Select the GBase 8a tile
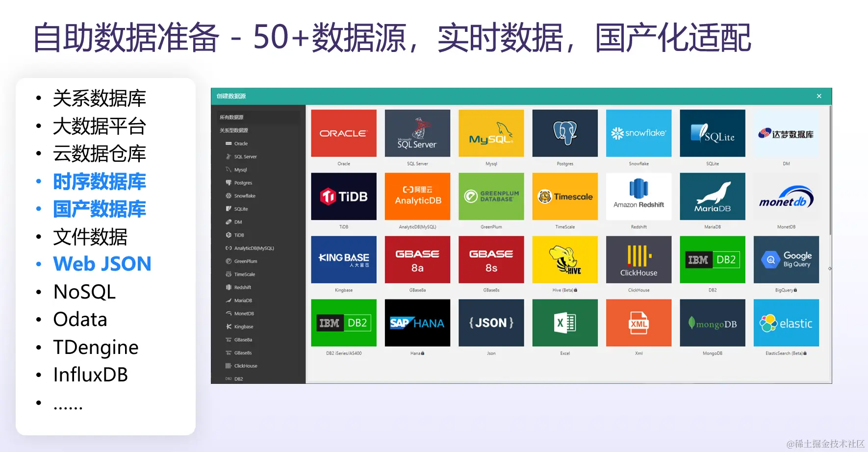Viewport: 868px width, 452px height. click(417, 260)
